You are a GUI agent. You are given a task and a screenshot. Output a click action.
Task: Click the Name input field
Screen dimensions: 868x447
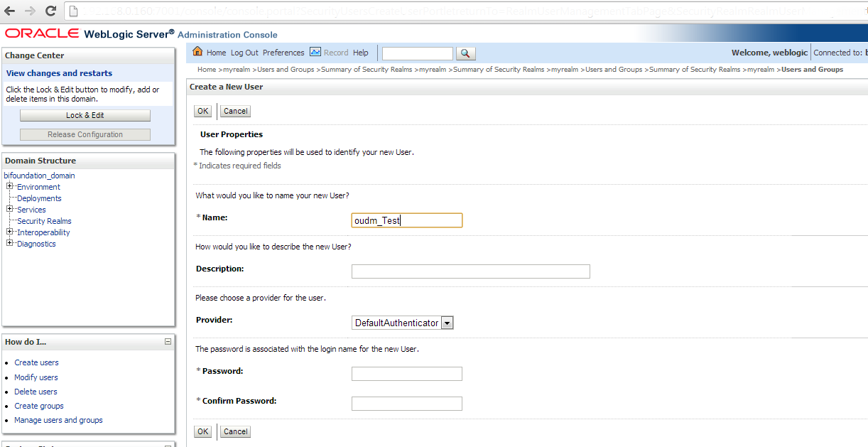(407, 220)
